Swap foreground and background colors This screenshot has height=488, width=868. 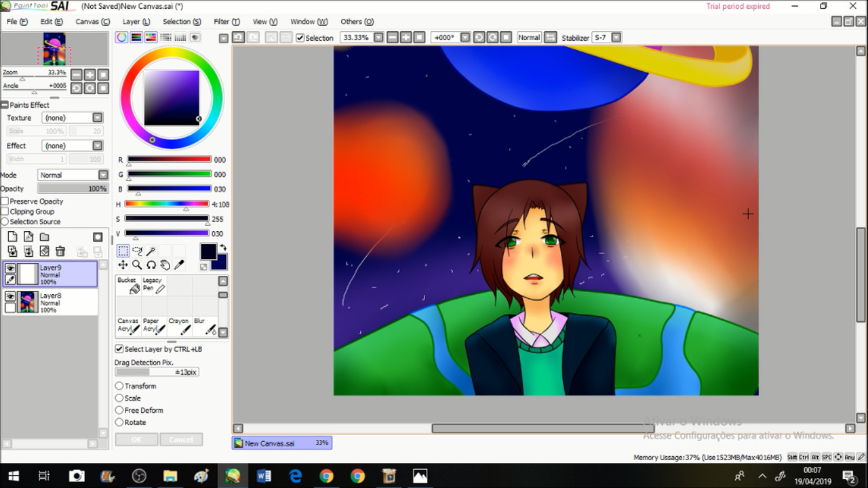[x=222, y=248]
